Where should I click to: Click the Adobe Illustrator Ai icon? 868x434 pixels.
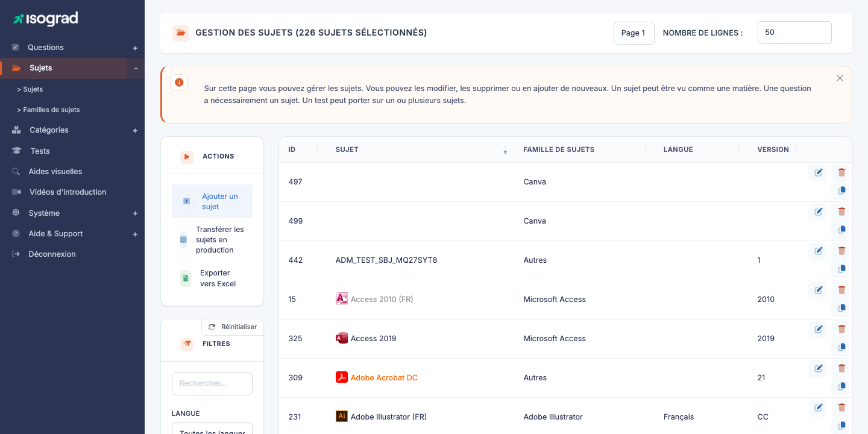(x=342, y=417)
